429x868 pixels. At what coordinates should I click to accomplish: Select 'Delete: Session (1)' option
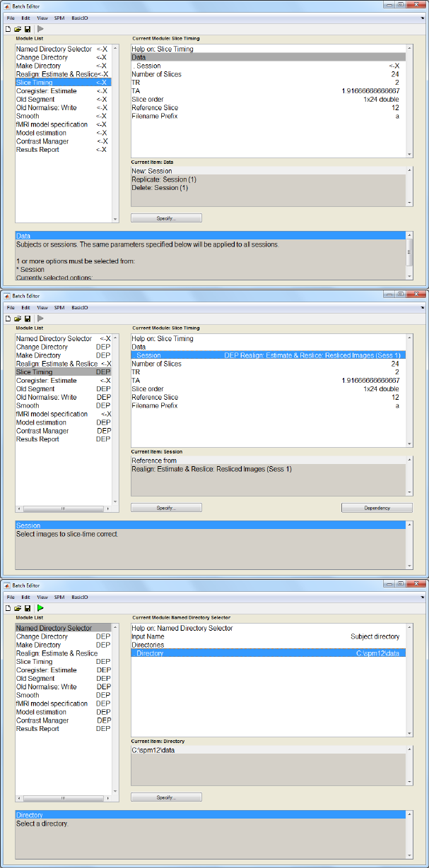268,188
